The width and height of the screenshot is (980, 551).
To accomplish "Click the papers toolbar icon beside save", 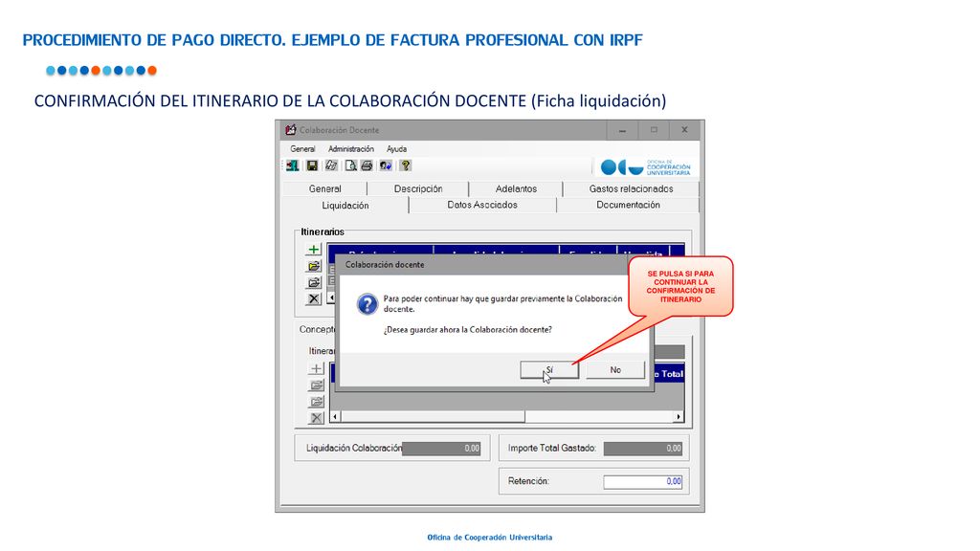I will pos(331,165).
